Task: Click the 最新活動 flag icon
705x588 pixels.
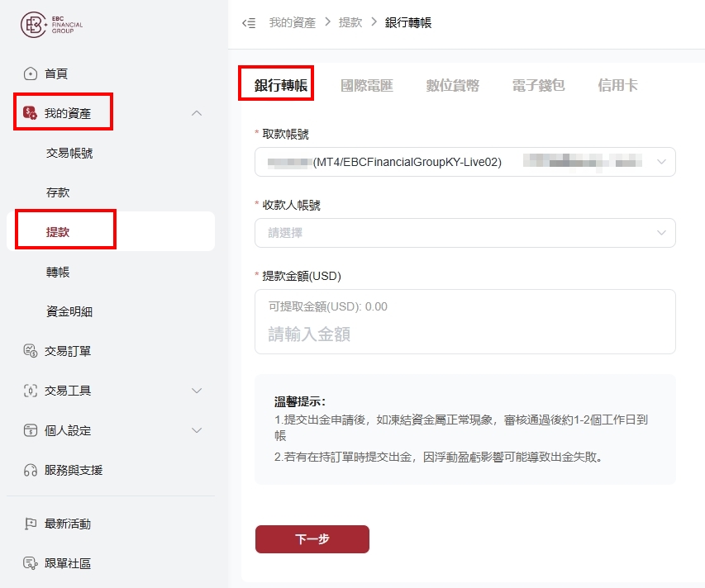Action: [30, 524]
